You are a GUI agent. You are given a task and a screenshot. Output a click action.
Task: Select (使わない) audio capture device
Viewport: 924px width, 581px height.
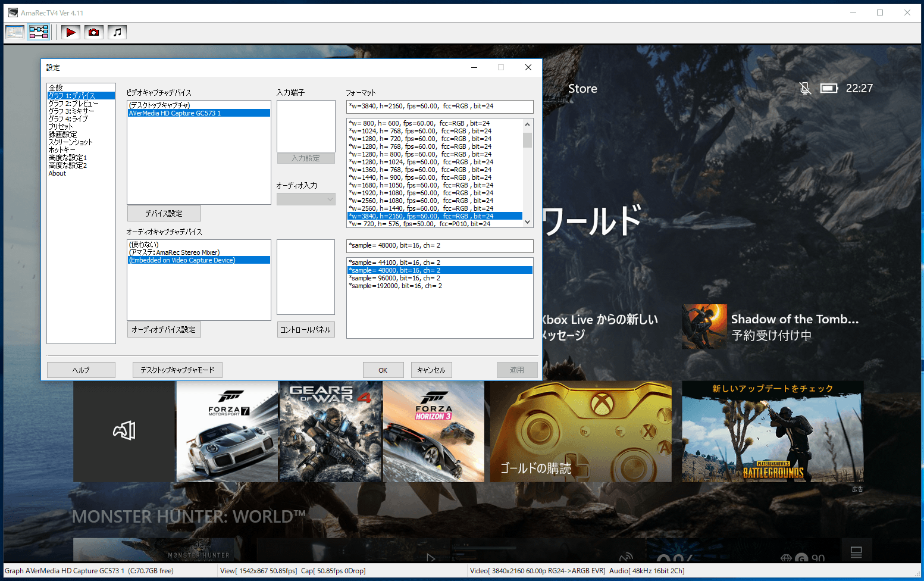pyautogui.click(x=199, y=245)
